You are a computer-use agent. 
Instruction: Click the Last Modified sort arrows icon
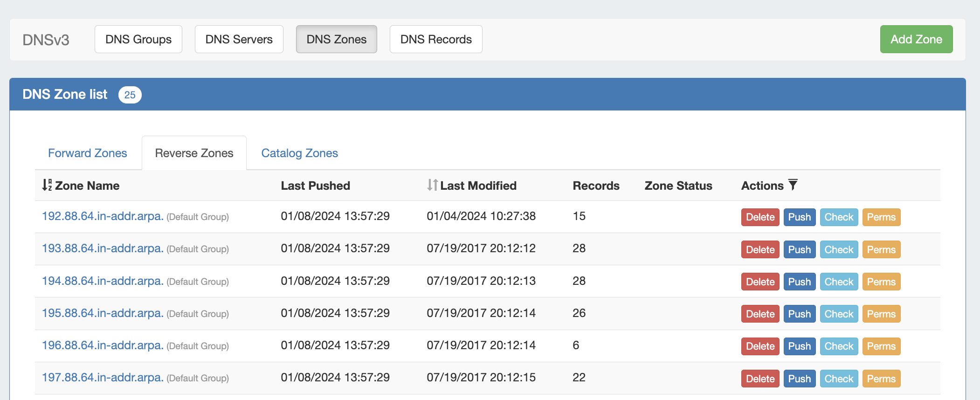pyautogui.click(x=432, y=185)
